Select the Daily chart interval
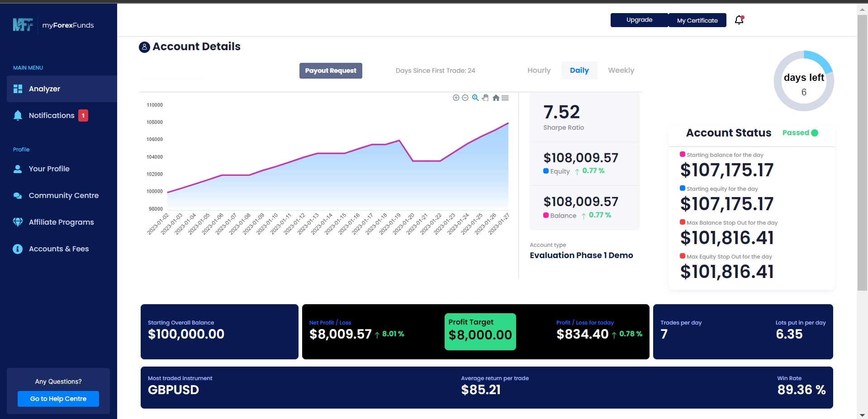Image resolution: width=868 pixels, height=419 pixels. [x=579, y=71]
